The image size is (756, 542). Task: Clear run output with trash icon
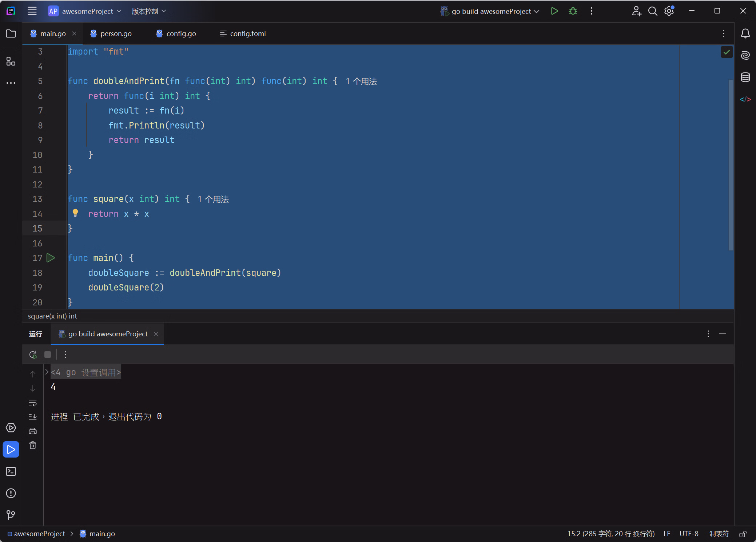pos(33,446)
